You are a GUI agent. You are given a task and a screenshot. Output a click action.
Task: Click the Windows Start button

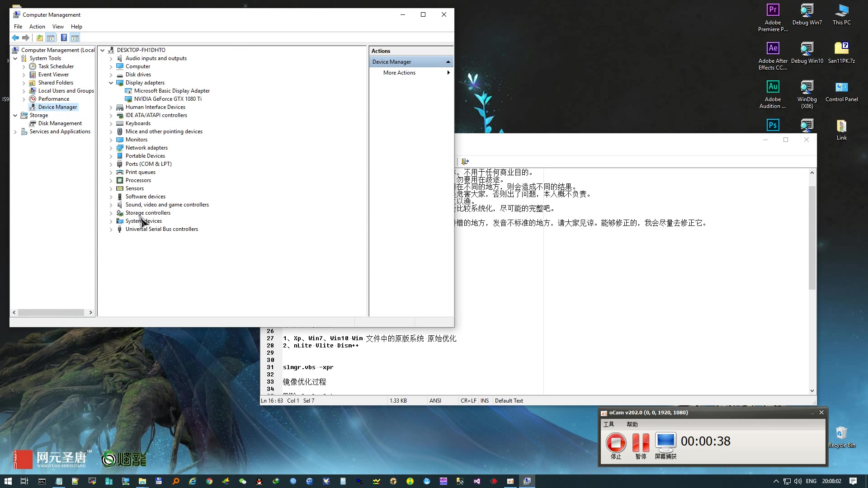click(8, 481)
